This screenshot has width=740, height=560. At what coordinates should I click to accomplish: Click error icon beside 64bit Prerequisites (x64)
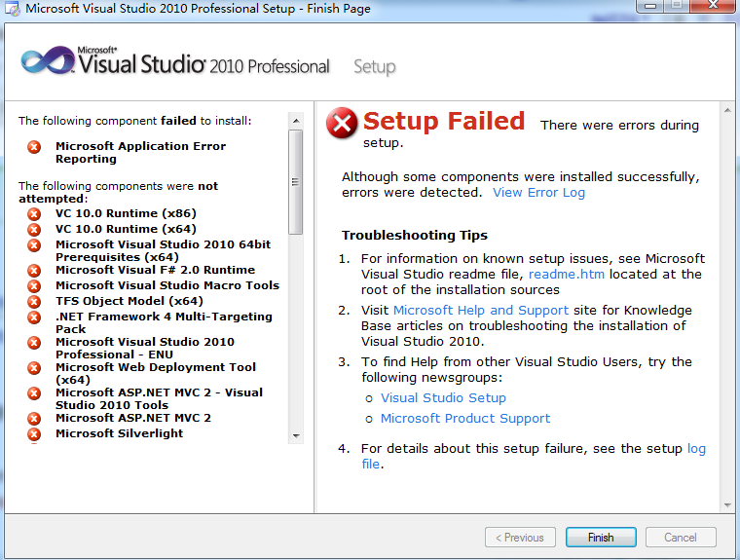[34, 245]
